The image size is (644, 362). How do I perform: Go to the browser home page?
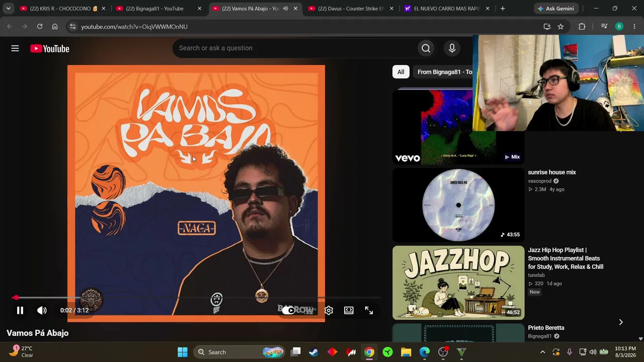click(55, 27)
